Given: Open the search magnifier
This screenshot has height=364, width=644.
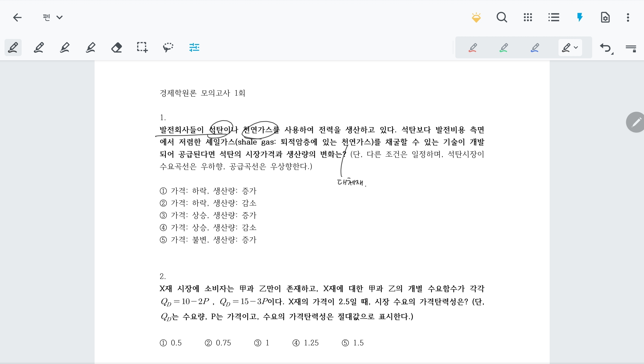Looking at the screenshot, I should pos(502,17).
